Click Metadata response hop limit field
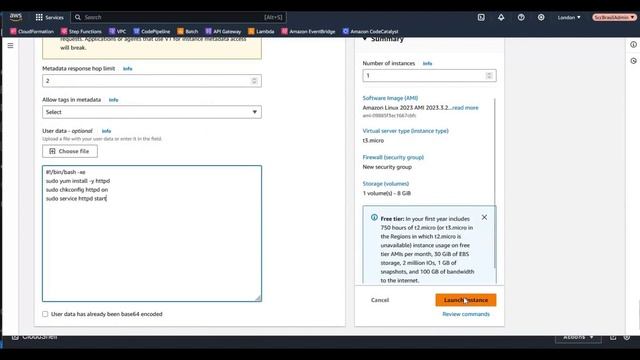Image resolution: width=640 pixels, height=360 pixels. [x=152, y=81]
